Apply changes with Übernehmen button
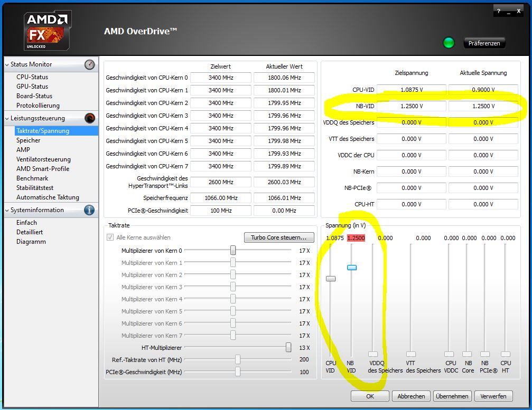 point(452,396)
